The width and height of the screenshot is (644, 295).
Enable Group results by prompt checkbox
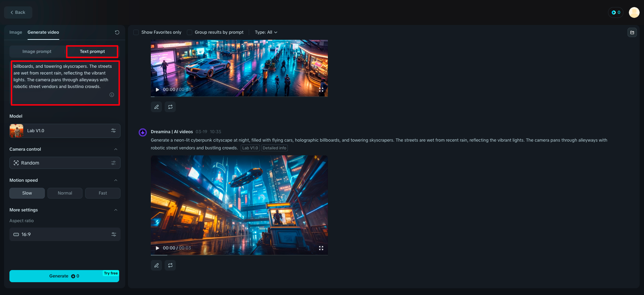190,32
